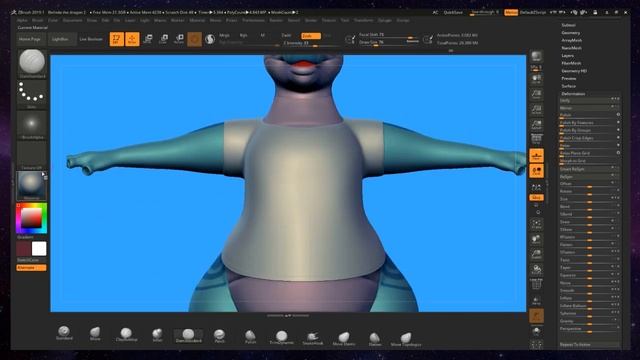
Task: Switch to the Scale transform tool
Action: [x=163, y=39]
